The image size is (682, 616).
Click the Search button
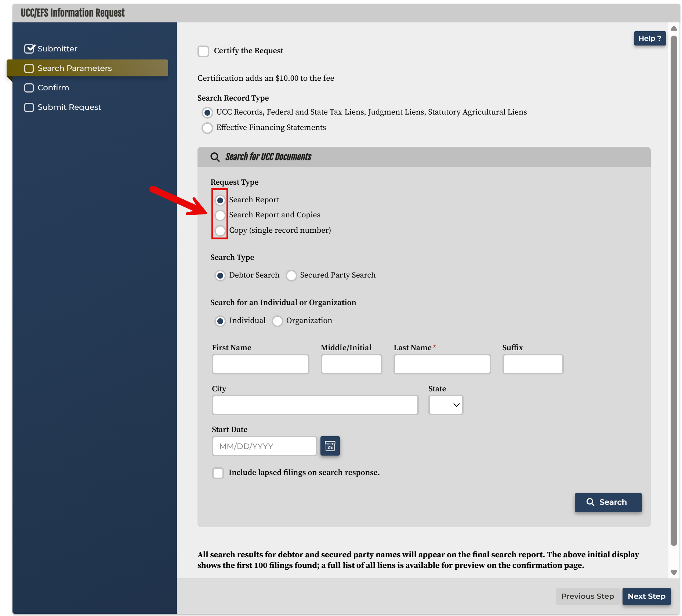tap(608, 502)
